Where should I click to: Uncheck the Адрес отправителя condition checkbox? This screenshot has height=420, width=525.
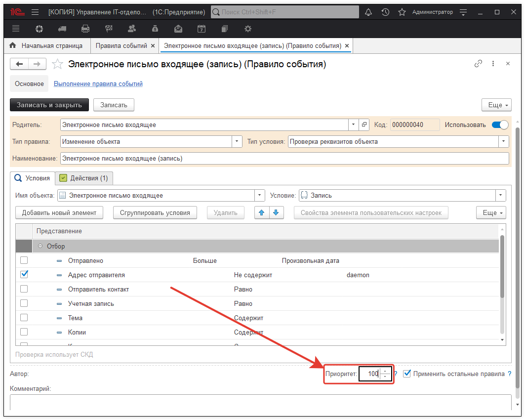pyautogui.click(x=24, y=274)
